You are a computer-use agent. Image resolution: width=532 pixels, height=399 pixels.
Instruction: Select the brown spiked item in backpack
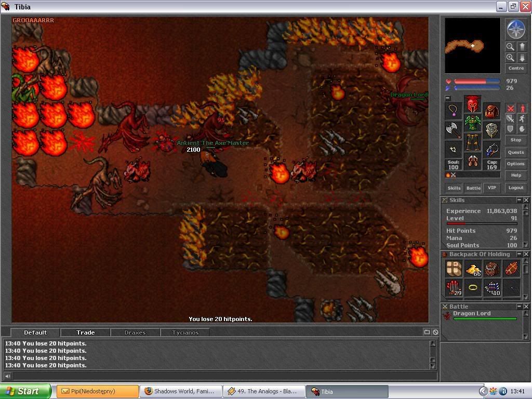click(x=493, y=269)
